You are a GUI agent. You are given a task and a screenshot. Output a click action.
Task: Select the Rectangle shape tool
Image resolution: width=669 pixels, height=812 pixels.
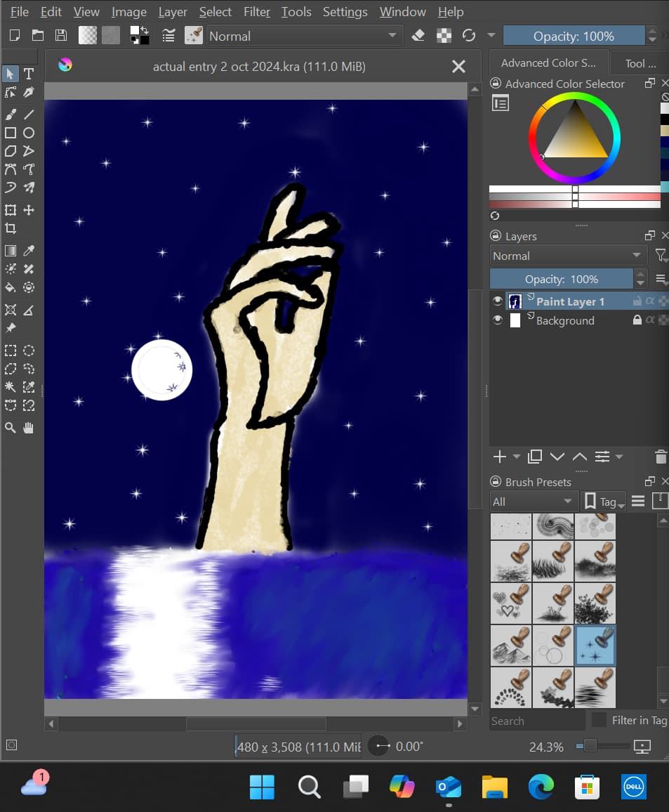click(x=11, y=133)
